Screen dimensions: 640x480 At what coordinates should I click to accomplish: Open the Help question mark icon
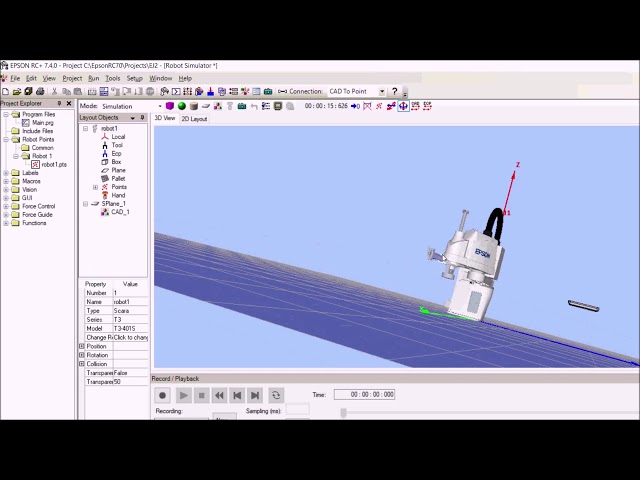pos(394,91)
